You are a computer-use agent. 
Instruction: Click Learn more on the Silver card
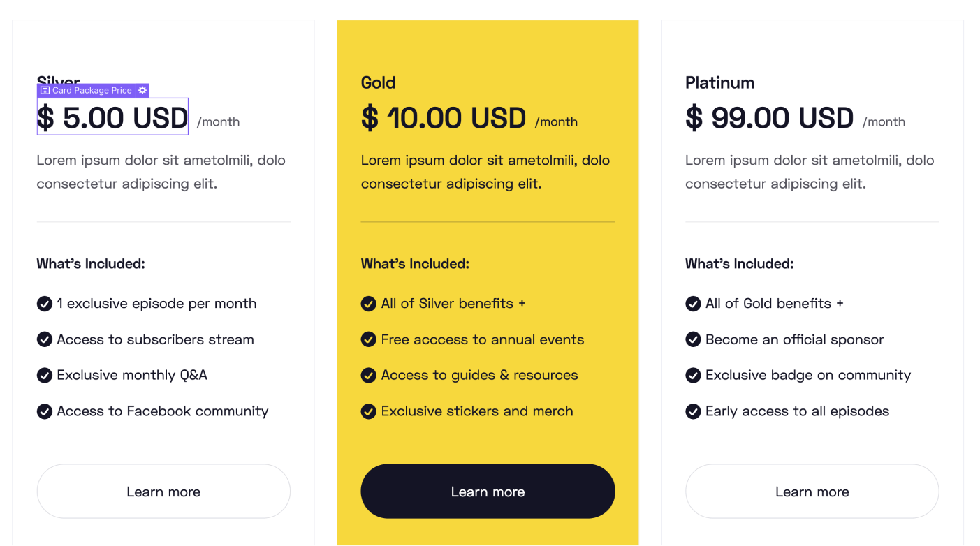(x=163, y=491)
